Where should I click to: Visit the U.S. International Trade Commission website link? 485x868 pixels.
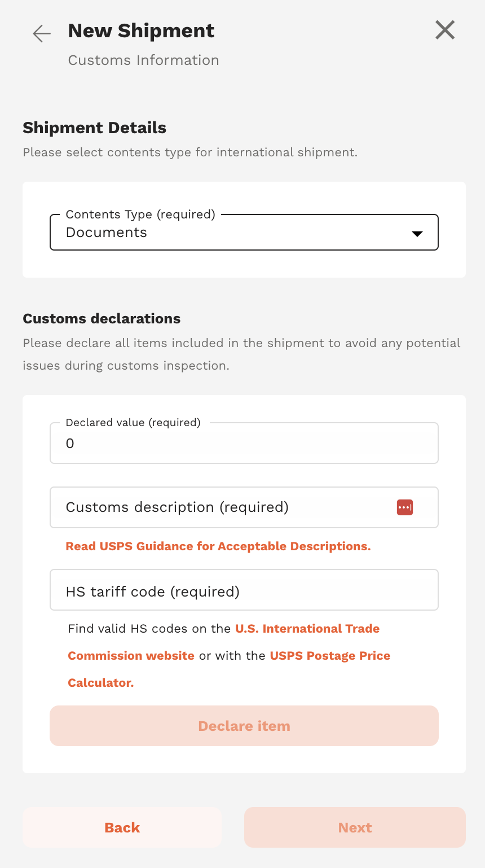coord(307,629)
